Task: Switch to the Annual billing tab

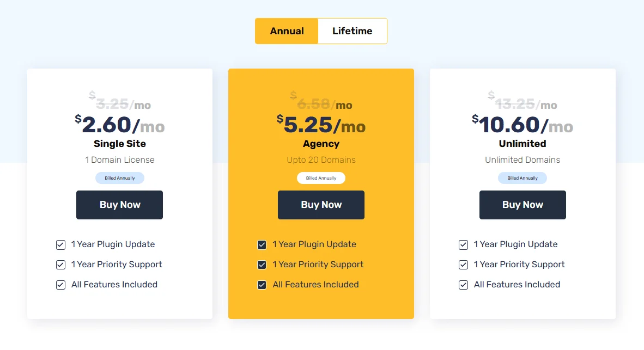Action: pos(287,31)
